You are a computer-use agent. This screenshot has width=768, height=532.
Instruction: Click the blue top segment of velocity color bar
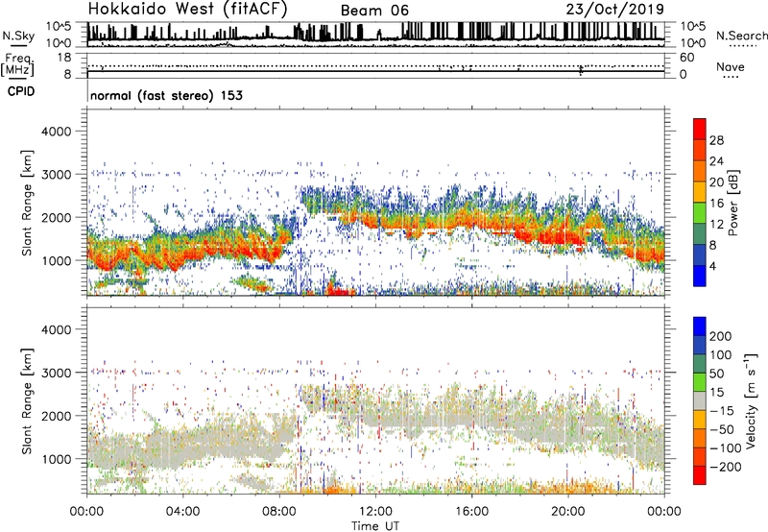point(700,326)
